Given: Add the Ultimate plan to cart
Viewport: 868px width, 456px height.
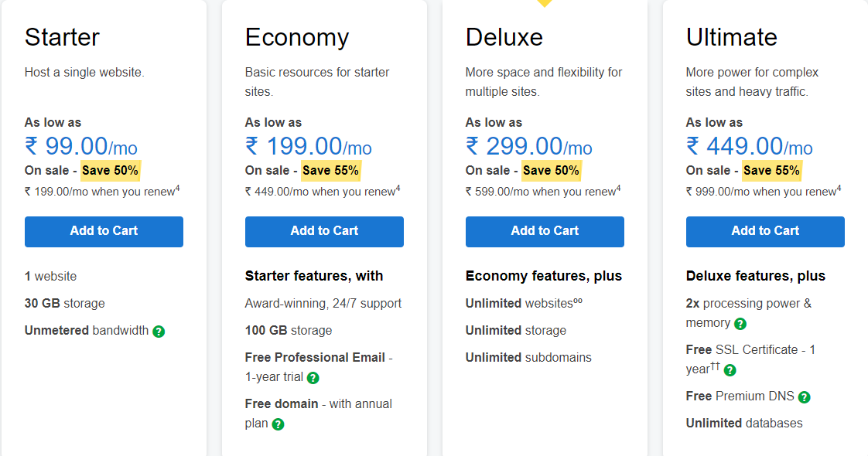Looking at the screenshot, I should coord(765,231).
